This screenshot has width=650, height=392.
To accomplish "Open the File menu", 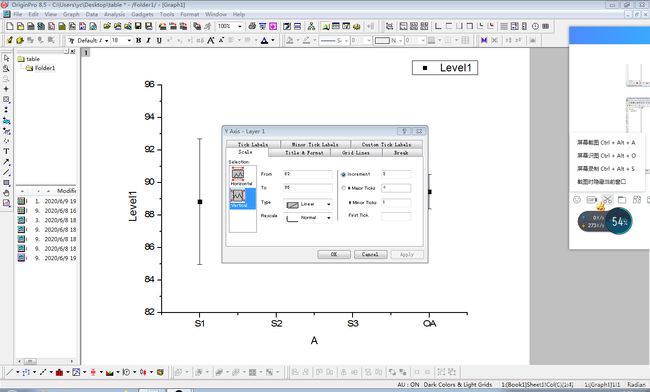I will coord(17,14).
